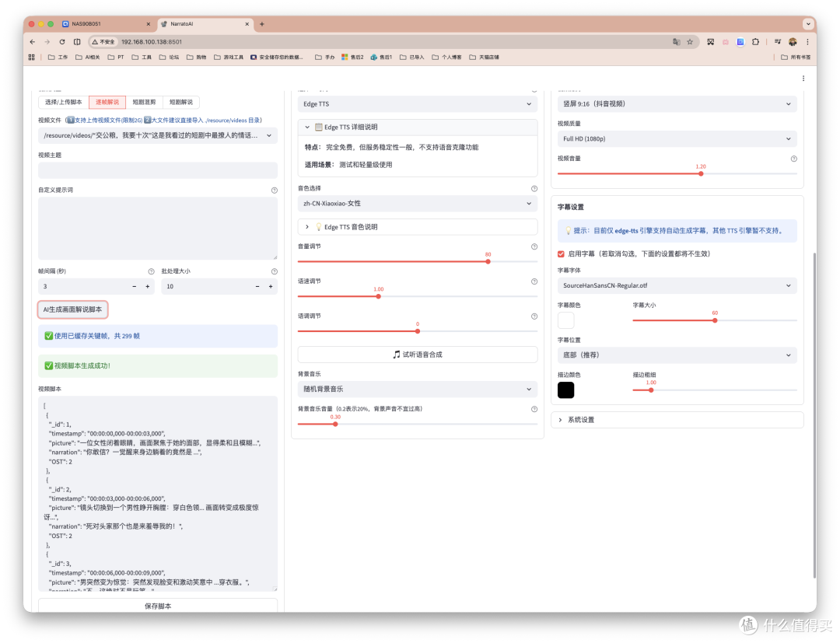Open the 随机背景音乐 dropdown
Image resolution: width=840 pixels, height=643 pixels.
(x=418, y=390)
